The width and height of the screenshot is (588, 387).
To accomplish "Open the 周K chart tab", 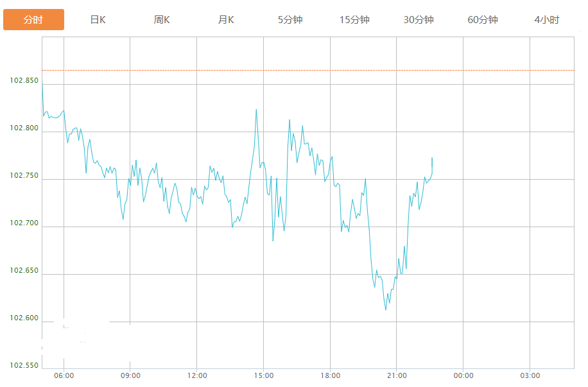I will click(x=162, y=20).
